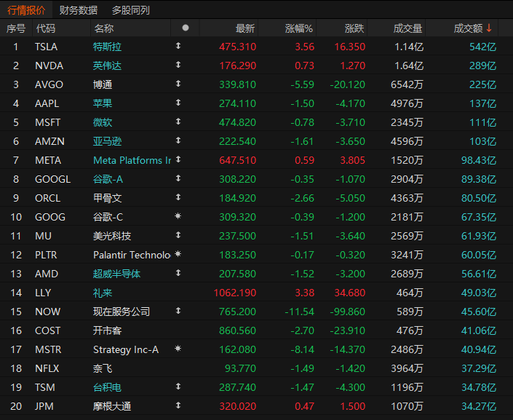Click the star icon in the MSTR row
The image size is (513, 420).
(x=178, y=349)
